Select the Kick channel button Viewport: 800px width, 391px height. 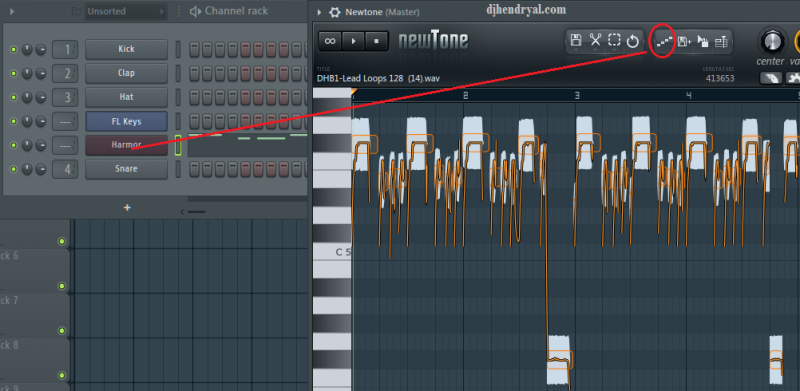[126, 50]
